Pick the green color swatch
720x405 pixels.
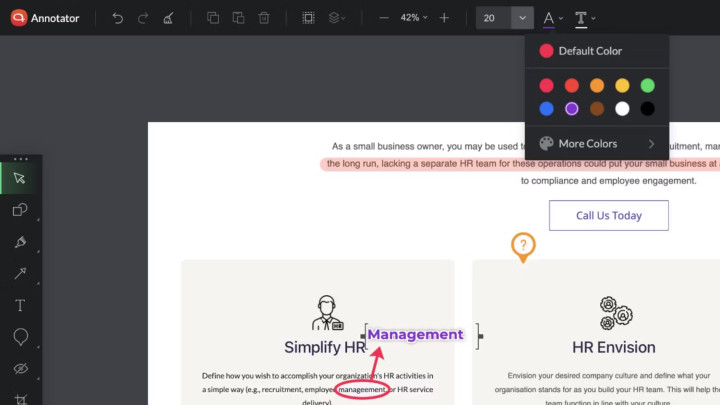(647, 85)
